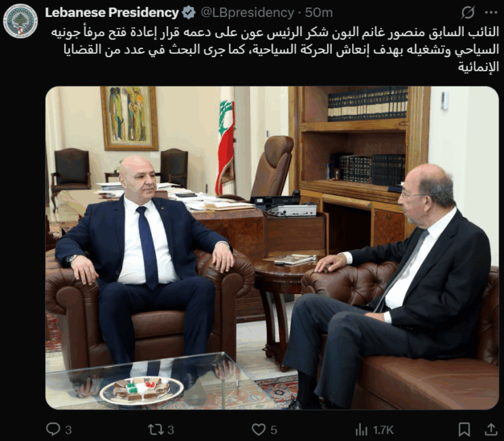Click the reply speech bubble icon

[x=53, y=429]
